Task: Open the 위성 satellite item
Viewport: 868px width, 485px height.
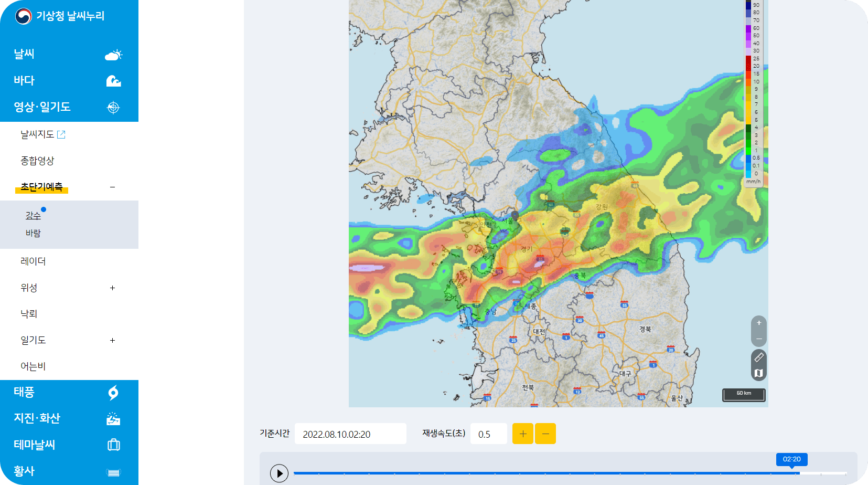Action: tap(29, 288)
